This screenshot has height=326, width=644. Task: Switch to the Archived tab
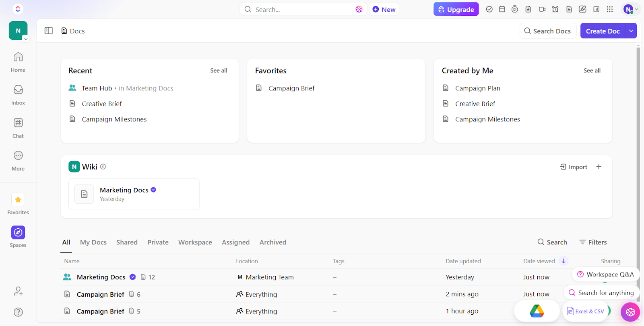(273, 242)
